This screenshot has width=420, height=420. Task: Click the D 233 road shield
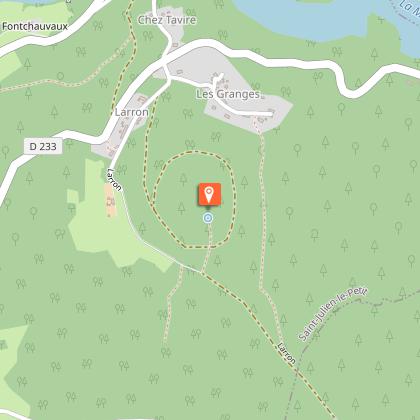(x=43, y=146)
